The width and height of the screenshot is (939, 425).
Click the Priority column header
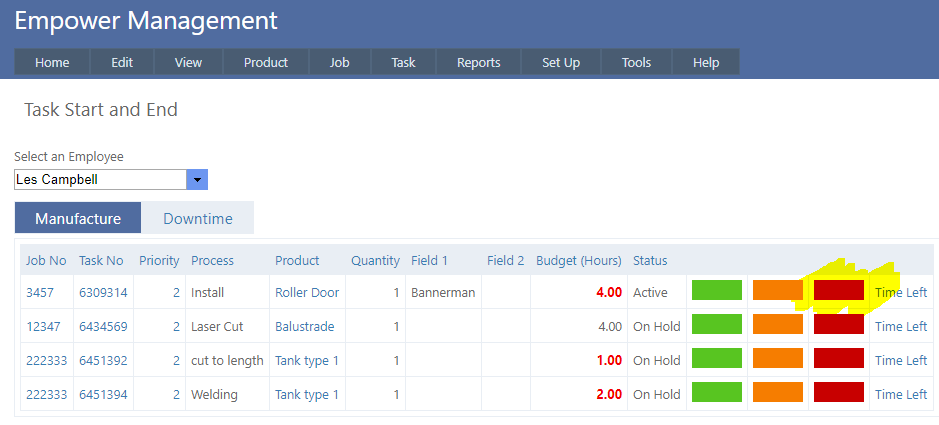(159, 260)
